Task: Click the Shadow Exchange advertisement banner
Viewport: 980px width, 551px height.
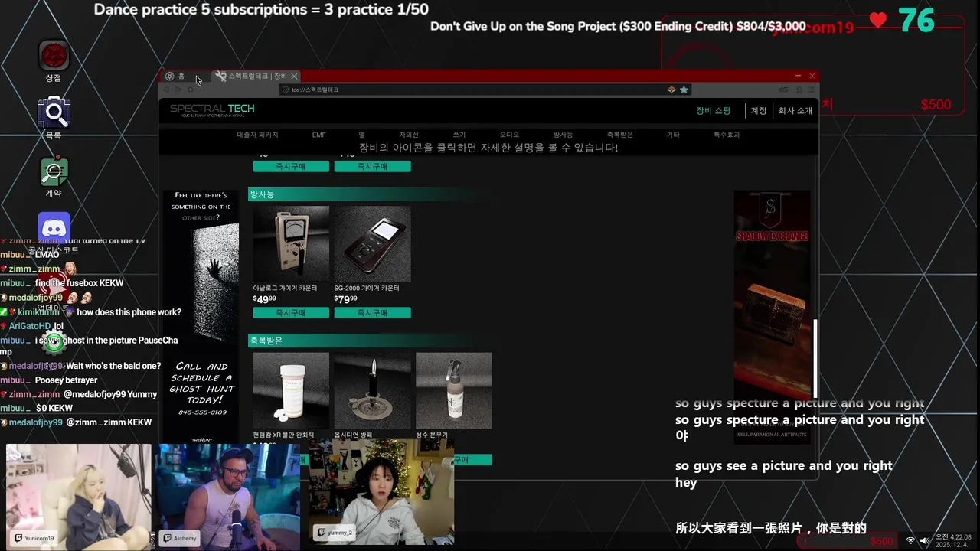Action: (772, 316)
